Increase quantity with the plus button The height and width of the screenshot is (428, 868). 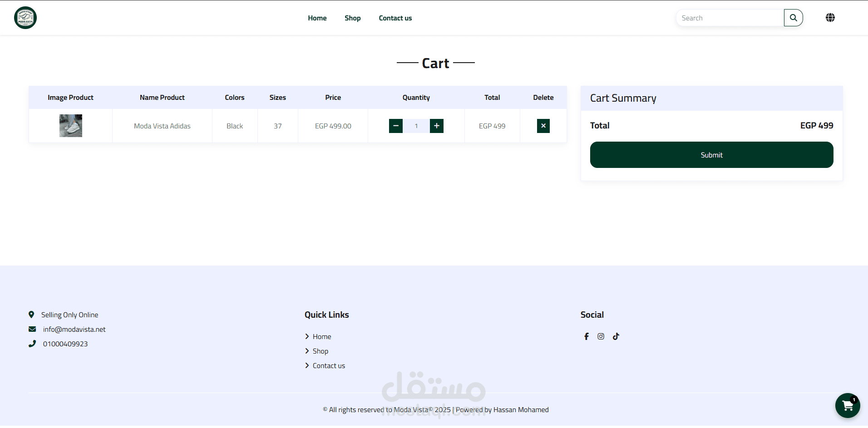[437, 126]
